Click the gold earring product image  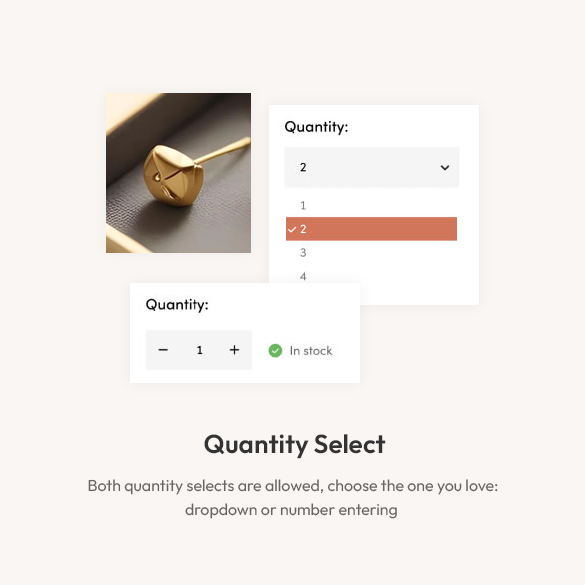point(178,173)
